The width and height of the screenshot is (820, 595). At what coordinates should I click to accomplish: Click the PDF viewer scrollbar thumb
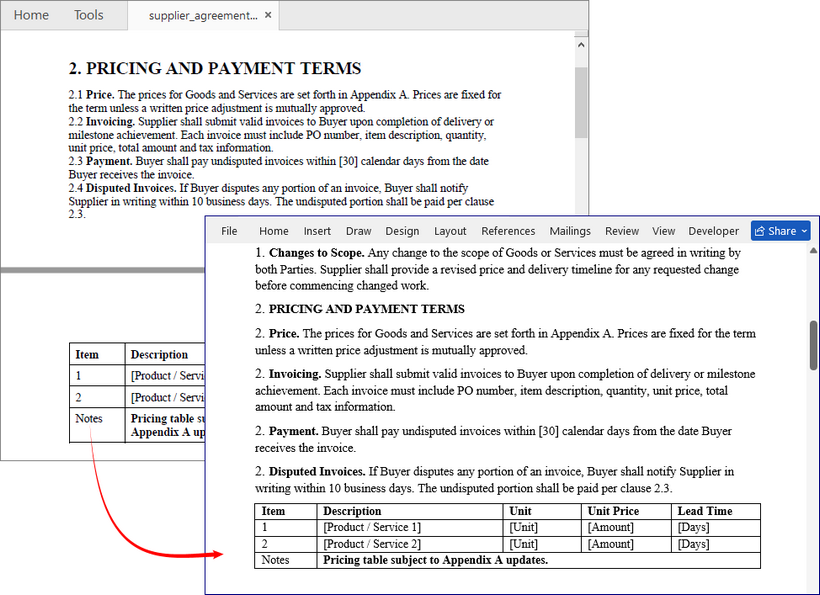coord(581,102)
